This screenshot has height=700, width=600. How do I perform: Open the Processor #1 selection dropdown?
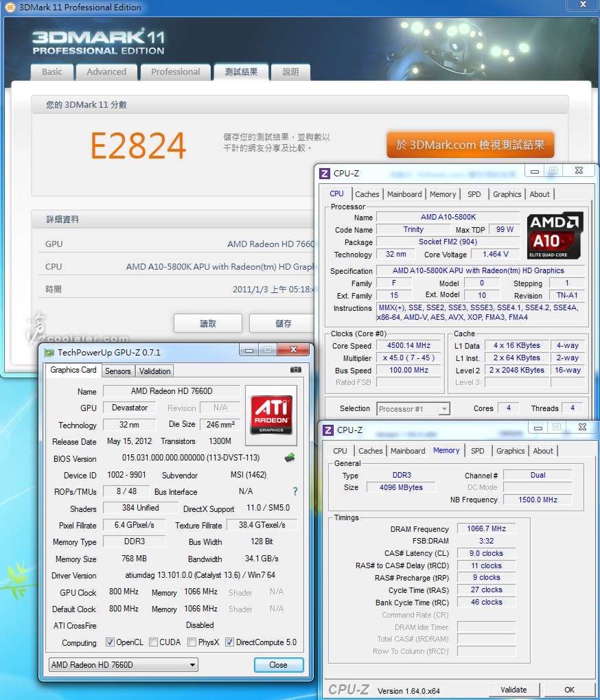[x=413, y=409]
